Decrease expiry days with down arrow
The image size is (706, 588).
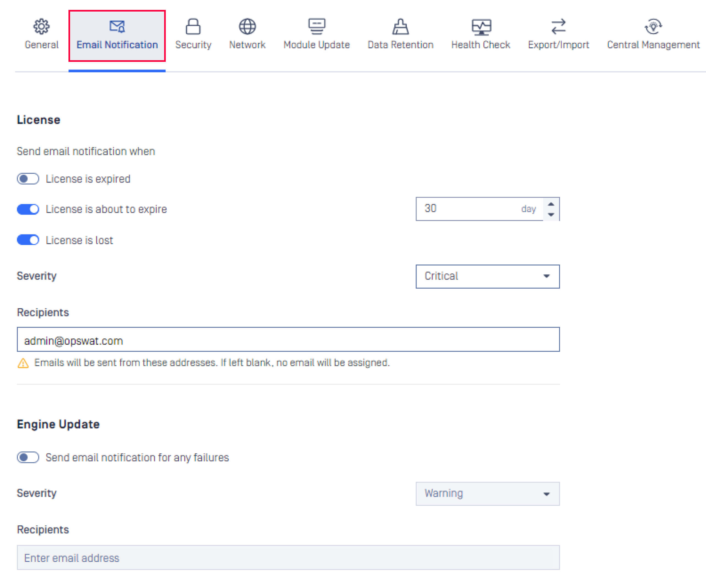click(551, 214)
